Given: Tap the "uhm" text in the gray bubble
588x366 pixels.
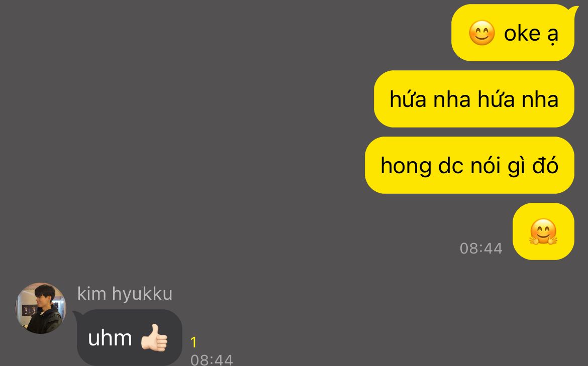Looking at the screenshot, I should click(110, 338).
